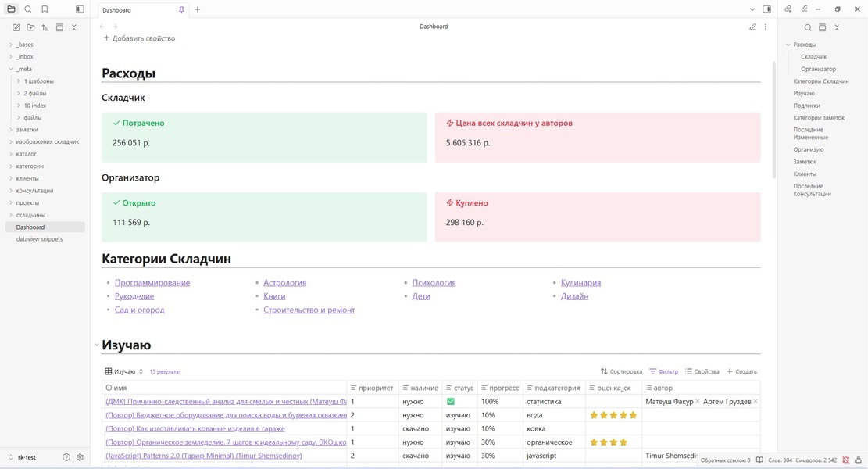Click the new note icon
This screenshot has height=469, width=868.
(16, 27)
